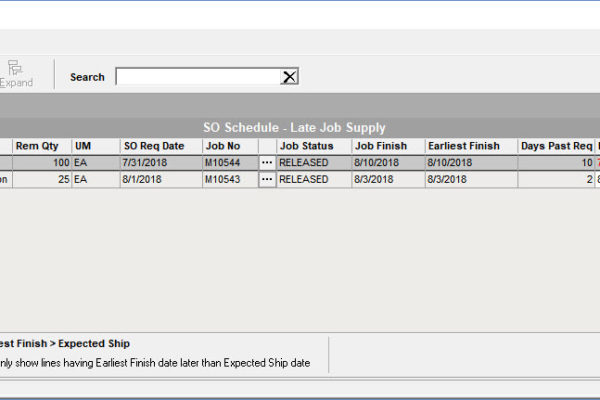Screen dimensions: 600x400
Task: Select job number M10544 cell
Action: pyautogui.click(x=230, y=163)
